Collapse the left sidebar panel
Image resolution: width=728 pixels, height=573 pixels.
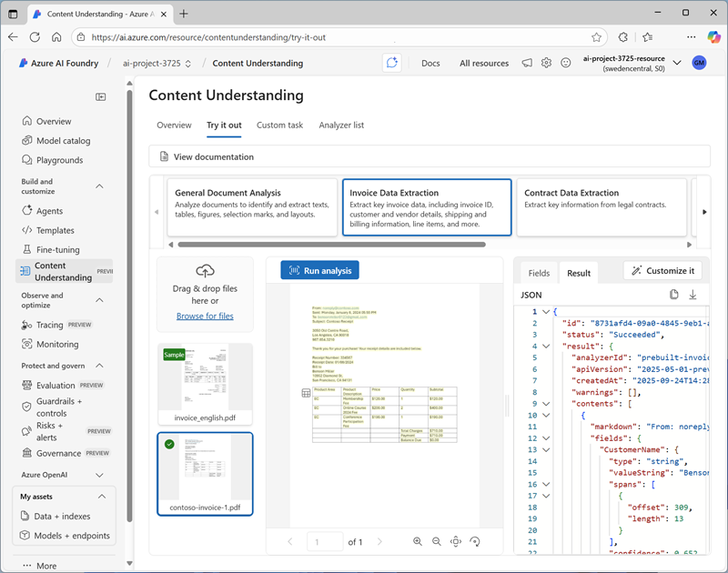click(101, 96)
